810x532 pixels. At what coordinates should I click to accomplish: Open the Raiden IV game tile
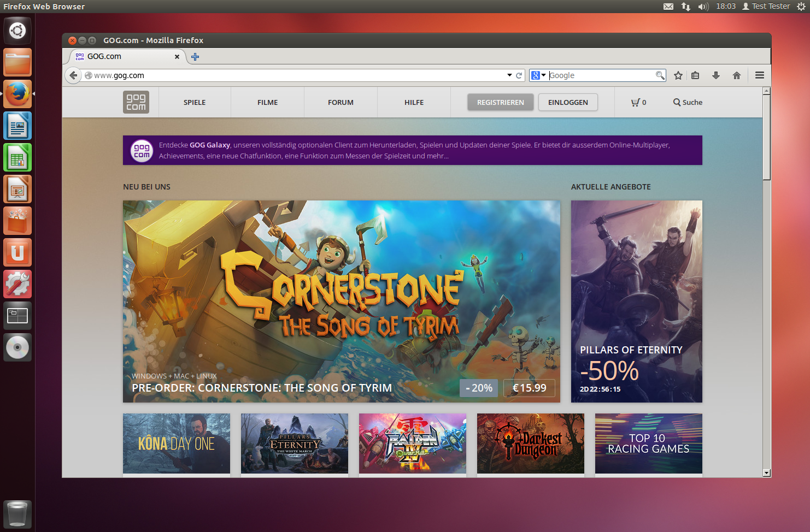[x=413, y=444]
